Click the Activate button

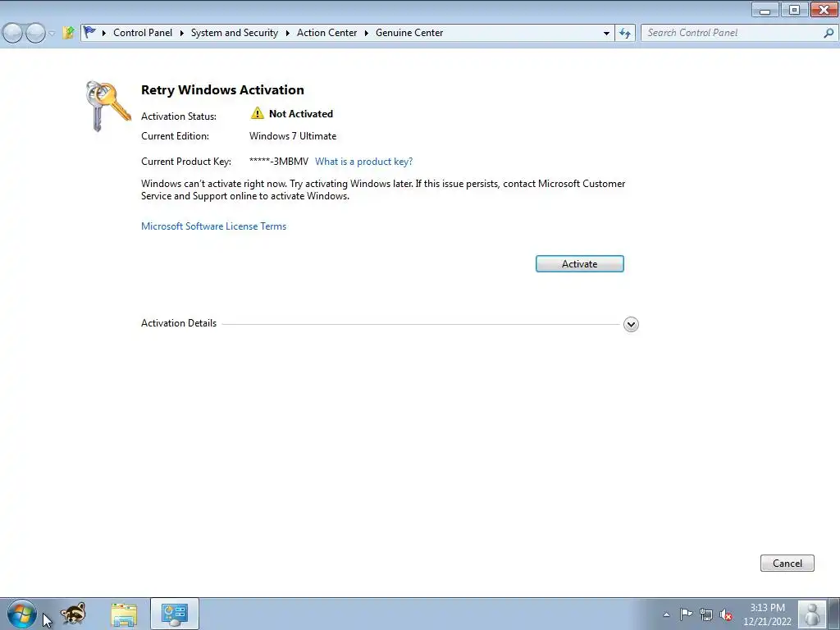580,263
